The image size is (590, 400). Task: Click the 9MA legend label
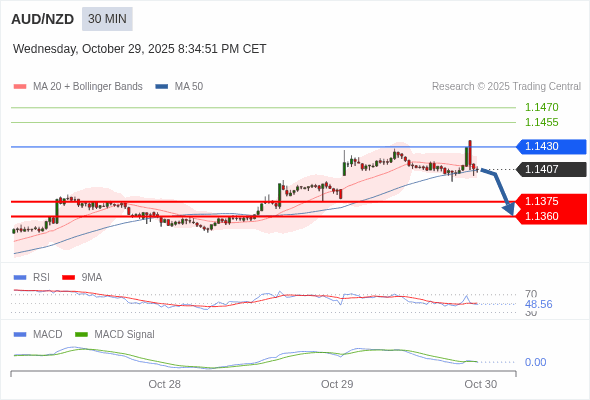pyautogui.click(x=92, y=278)
